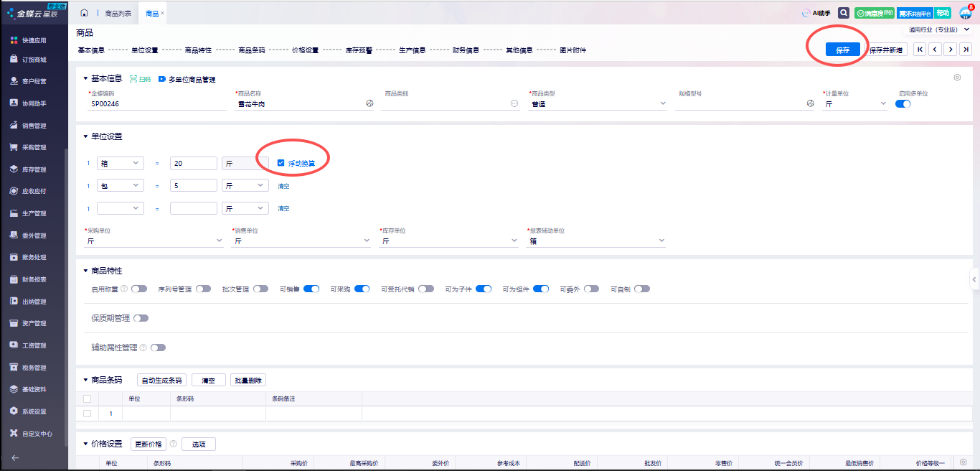Jump to the first record arrow
This screenshot has height=471, width=980.
919,50
